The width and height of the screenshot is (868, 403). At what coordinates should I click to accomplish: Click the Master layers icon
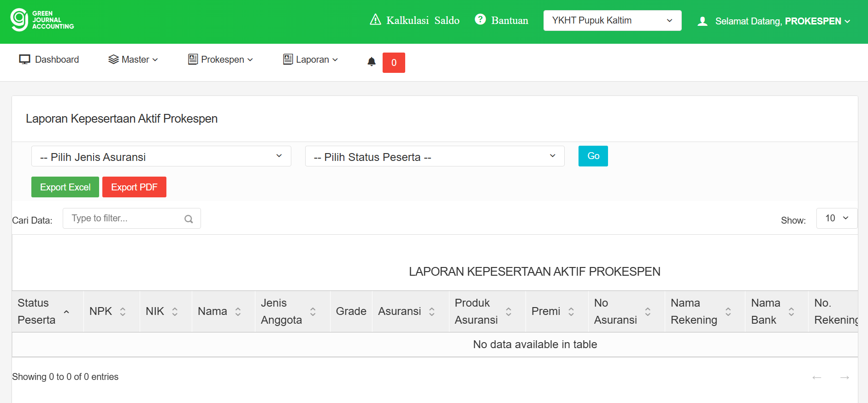(x=113, y=59)
